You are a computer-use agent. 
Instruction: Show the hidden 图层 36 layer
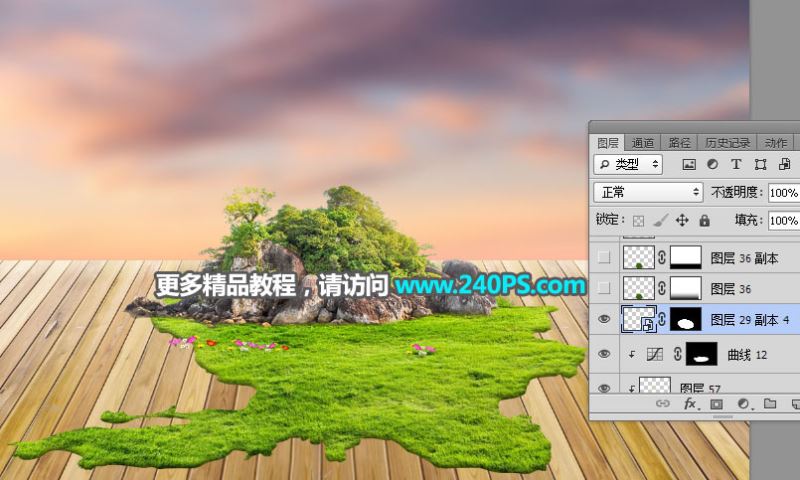pyautogui.click(x=604, y=288)
